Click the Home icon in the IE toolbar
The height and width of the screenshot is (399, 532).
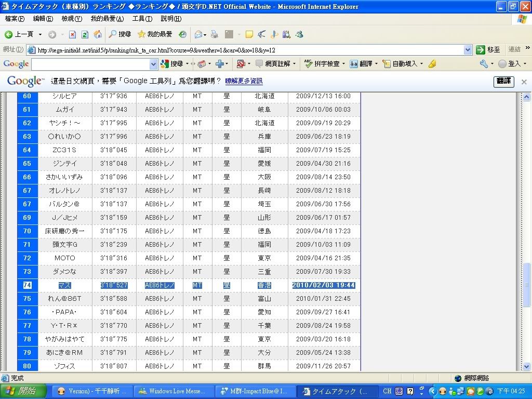coord(97,34)
